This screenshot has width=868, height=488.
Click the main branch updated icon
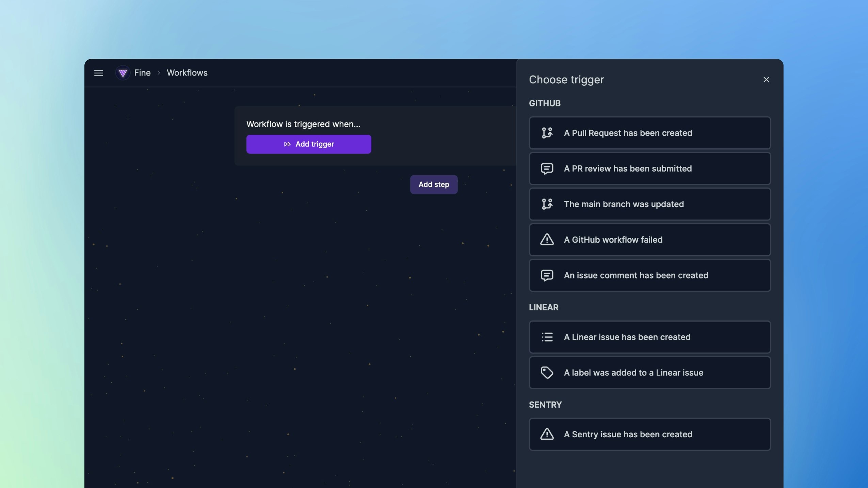547,204
